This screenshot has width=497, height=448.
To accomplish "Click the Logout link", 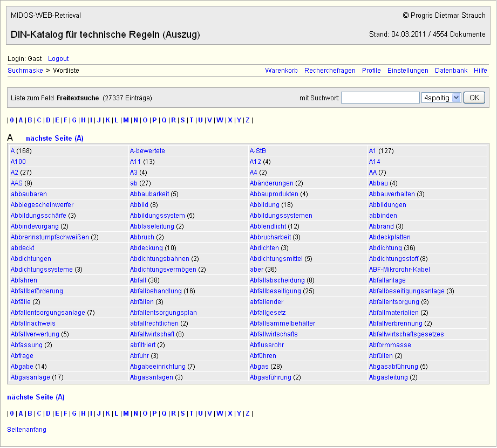I will [x=58, y=59].
